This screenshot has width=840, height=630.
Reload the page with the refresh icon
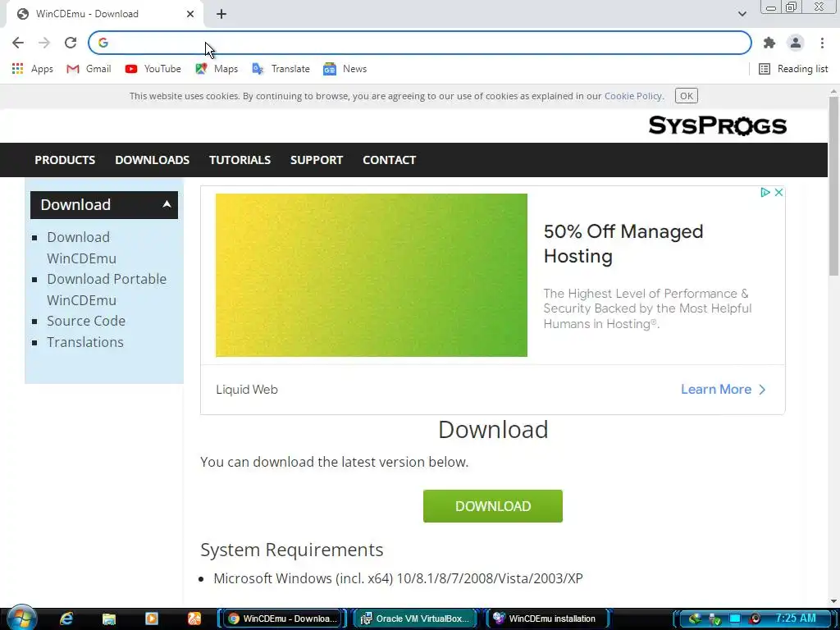coord(71,43)
